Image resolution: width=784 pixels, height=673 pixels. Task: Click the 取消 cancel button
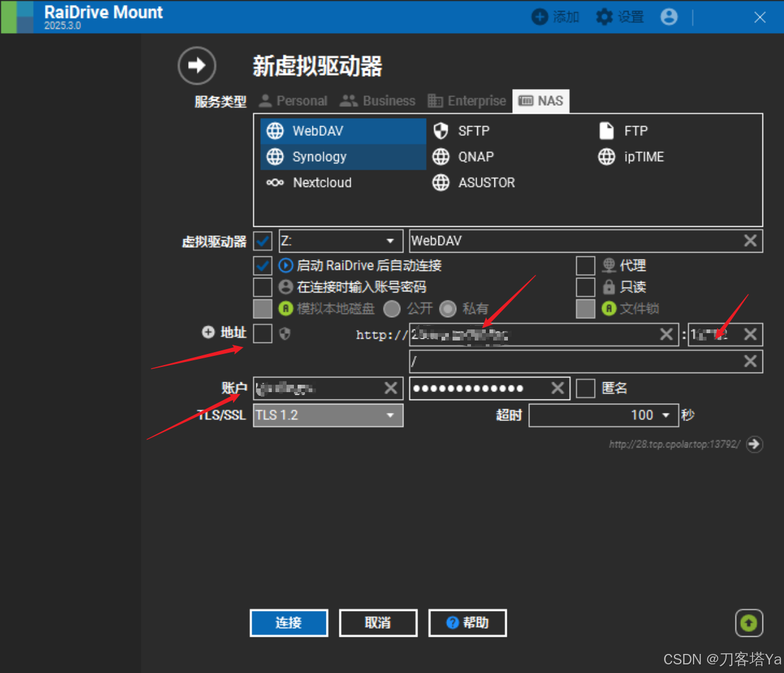pos(378,623)
